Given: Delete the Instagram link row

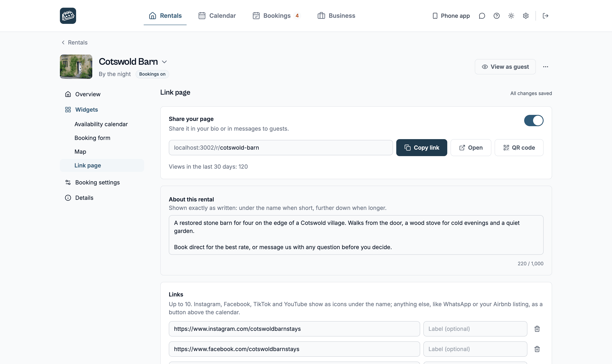Looking at the screenshot, I should pos(537,329).
